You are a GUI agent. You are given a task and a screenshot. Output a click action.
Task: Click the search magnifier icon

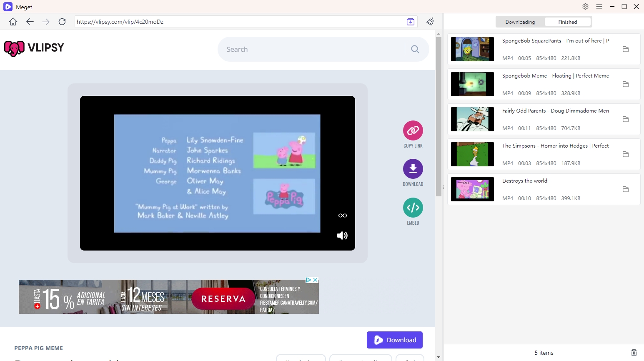coord(415,49)
